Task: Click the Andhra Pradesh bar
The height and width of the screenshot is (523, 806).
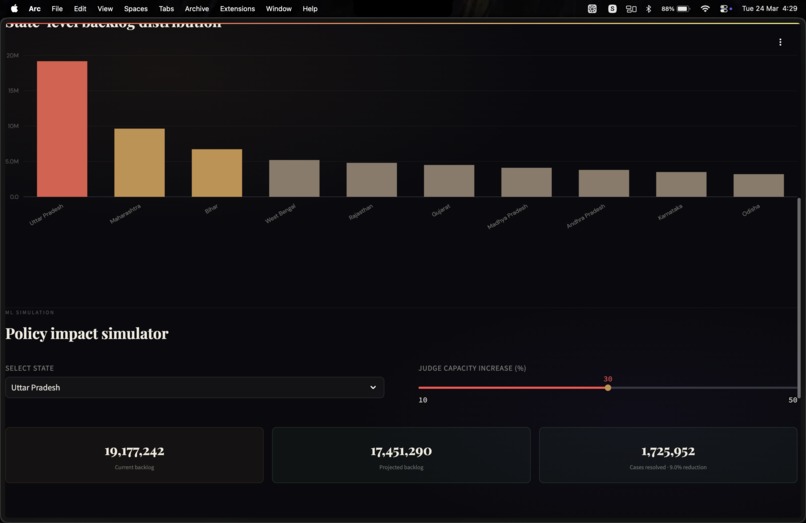Action: click(x=604, y=183)
